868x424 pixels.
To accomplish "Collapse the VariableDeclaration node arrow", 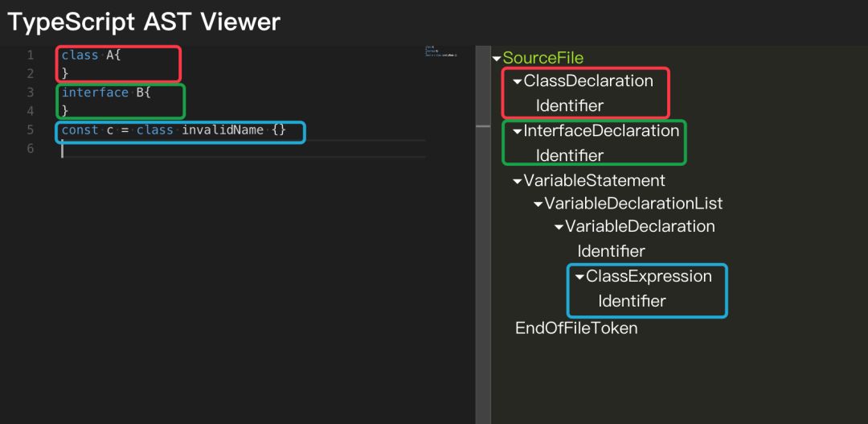I will coord(559,227).
